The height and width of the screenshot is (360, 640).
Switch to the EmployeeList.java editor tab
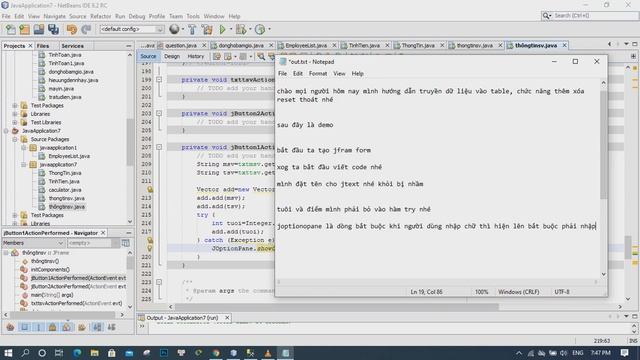[306, 45]
